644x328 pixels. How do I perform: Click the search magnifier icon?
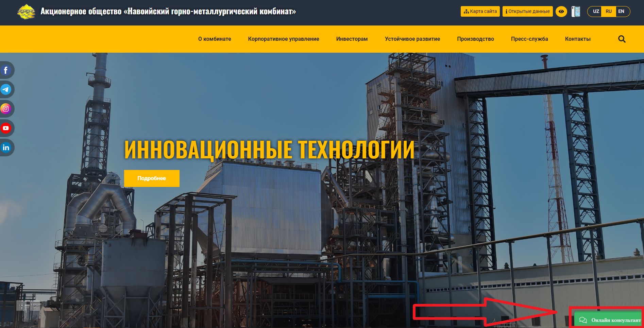click(622, 39)
